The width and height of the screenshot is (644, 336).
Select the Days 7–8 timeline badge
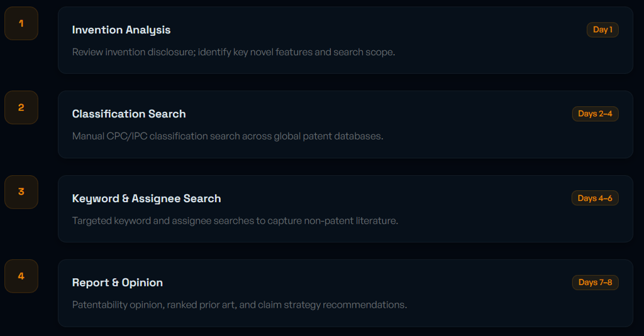click(595, 282)
